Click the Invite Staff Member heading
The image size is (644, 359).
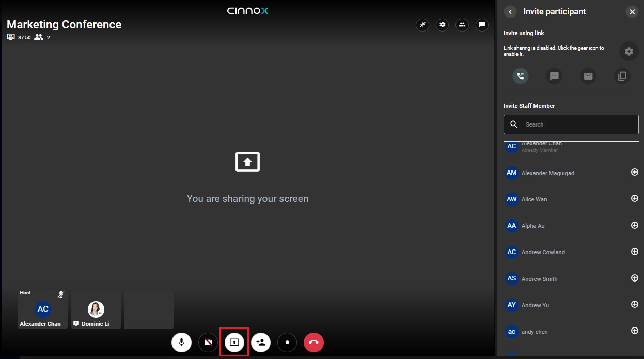pyautogui.click(x=529, y=106)
